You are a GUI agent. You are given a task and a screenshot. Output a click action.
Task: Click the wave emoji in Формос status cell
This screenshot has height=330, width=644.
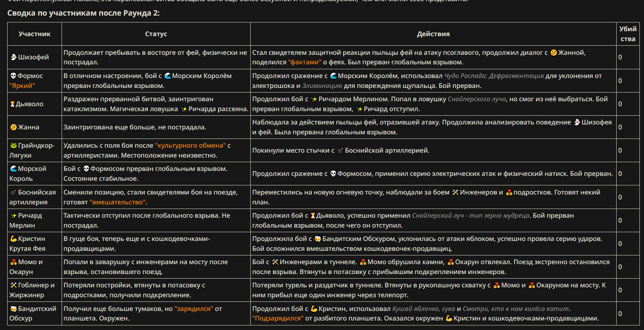(168, 76)
